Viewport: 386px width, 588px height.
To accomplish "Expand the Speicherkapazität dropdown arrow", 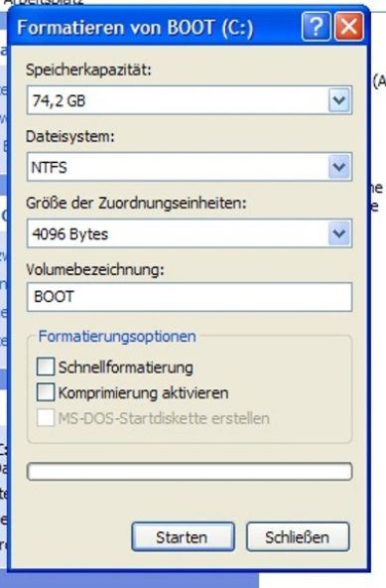I will pos(339,100).
